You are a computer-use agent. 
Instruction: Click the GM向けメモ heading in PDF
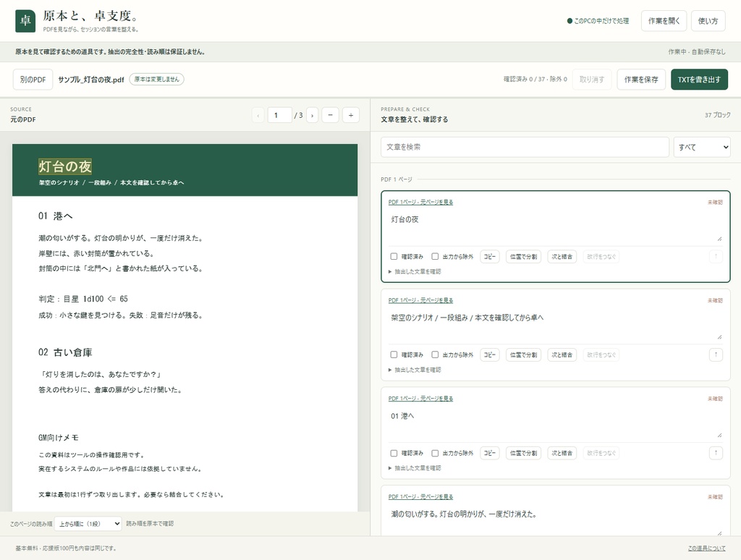tap(59, 438)
